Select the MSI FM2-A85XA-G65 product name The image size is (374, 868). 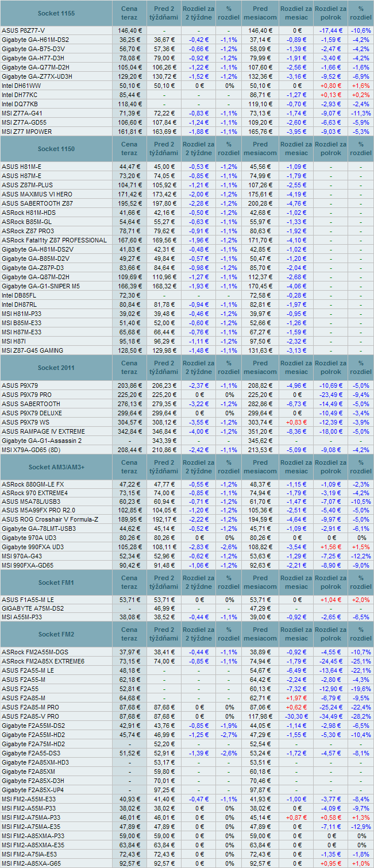[x=32, y=863]
